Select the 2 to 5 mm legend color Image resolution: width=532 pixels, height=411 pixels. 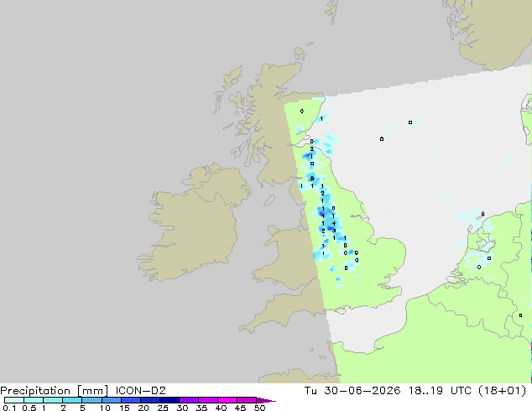73,400
